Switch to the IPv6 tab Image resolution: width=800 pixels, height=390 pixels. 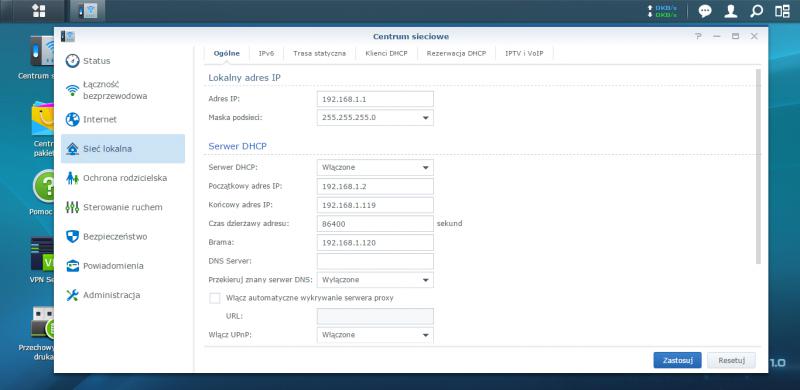(x=266, y=54)
